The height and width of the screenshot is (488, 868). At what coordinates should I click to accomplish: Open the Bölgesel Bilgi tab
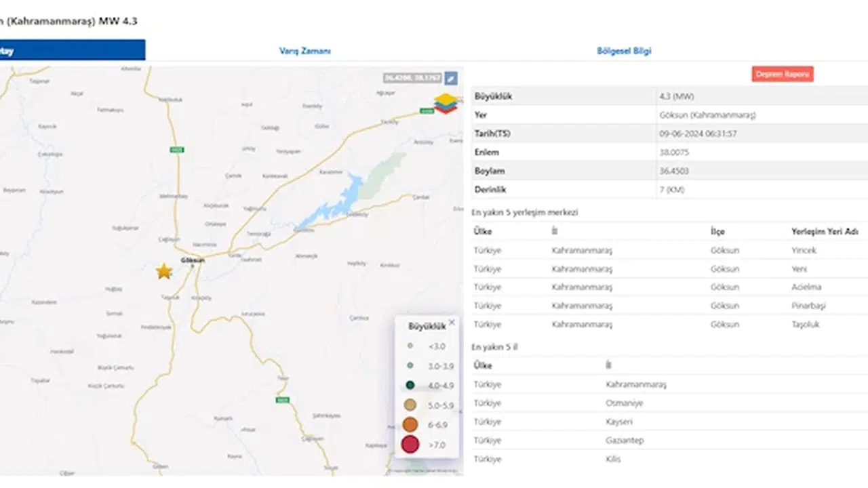(624, 51)
